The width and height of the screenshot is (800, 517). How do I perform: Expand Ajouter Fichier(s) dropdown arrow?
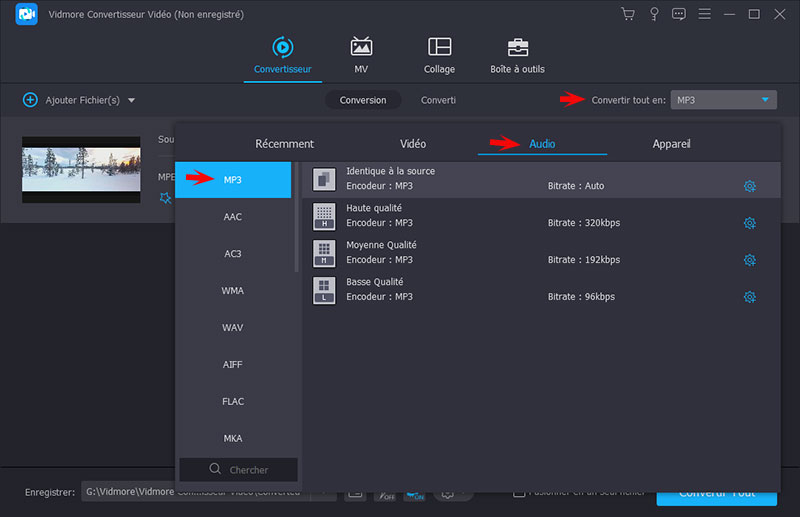coord(132,100)
